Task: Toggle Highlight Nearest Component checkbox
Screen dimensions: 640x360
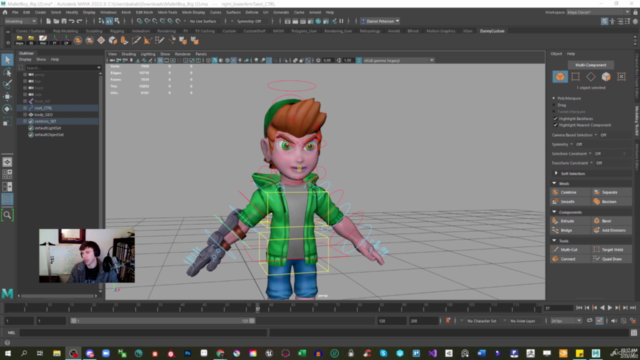Action: click(555, 125)
